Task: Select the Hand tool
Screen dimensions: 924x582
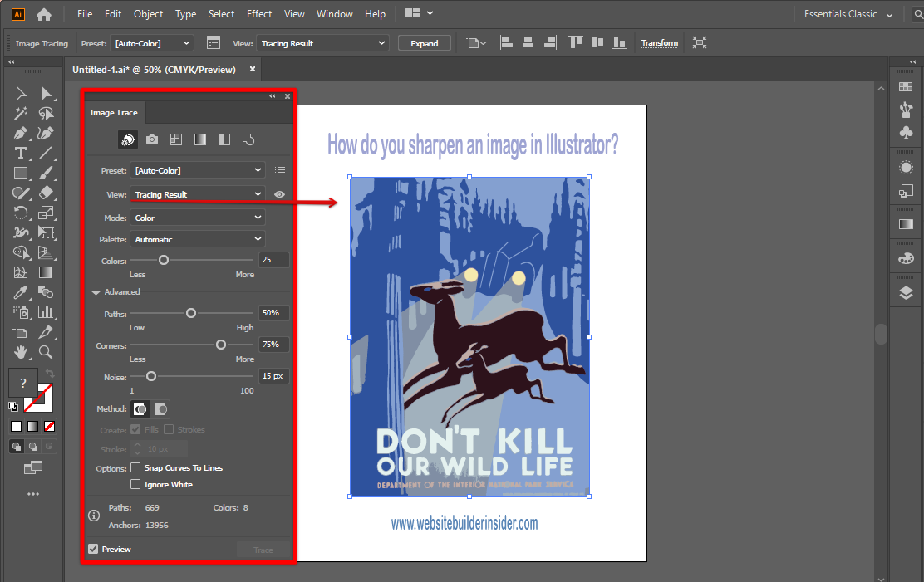Action: (x=21, y=352)
